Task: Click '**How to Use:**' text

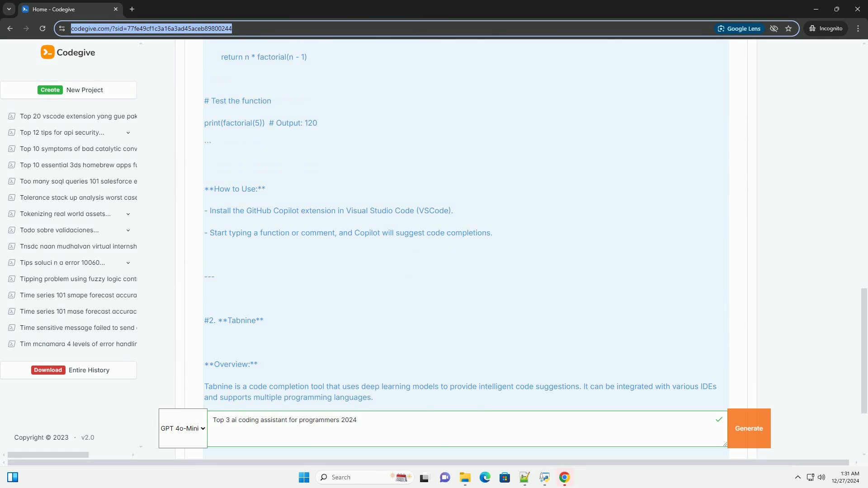Action: (235, 189)
